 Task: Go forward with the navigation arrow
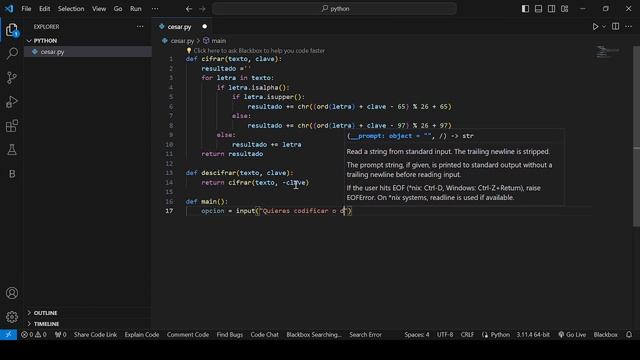[x=202, y=9]
